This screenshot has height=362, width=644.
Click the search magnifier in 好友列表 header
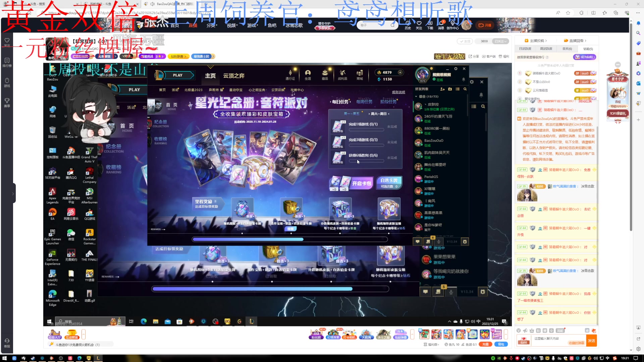pos(465,89)
